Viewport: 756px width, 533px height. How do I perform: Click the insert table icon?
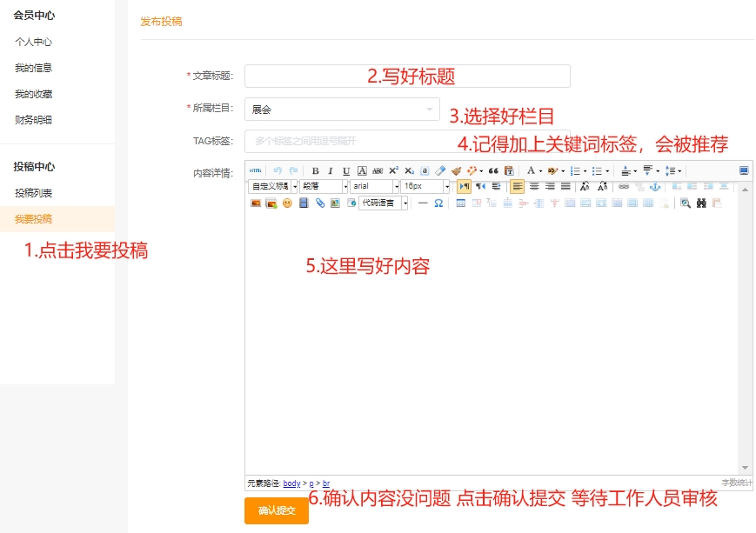461,203
